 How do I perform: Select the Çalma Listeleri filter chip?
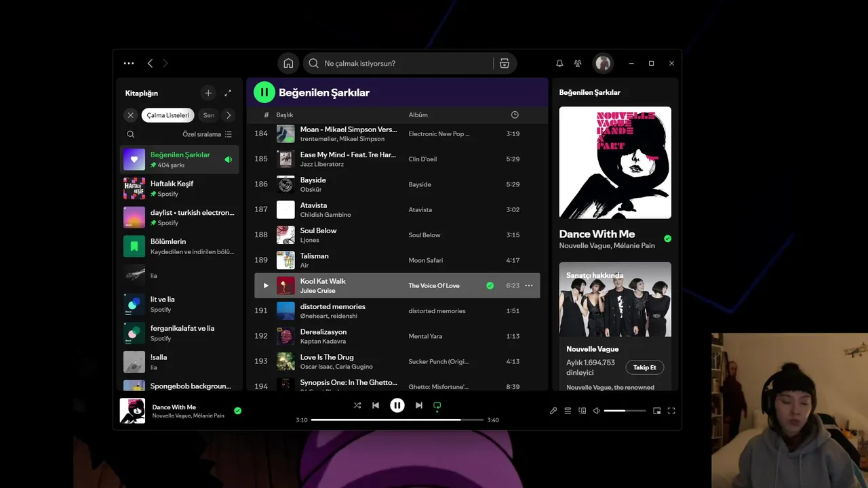click(x=167, y=115)
